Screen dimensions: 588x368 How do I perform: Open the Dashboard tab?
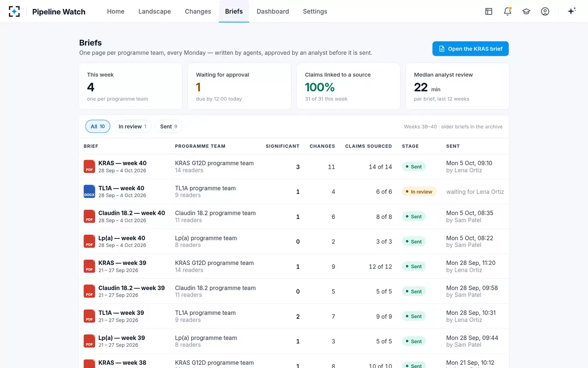tap(273, 11)
